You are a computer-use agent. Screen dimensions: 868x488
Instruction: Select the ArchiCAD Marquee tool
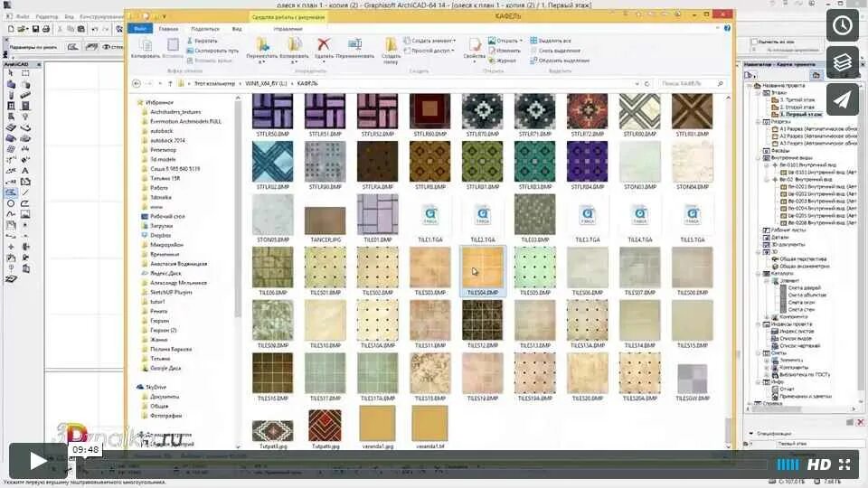point(25,73)
